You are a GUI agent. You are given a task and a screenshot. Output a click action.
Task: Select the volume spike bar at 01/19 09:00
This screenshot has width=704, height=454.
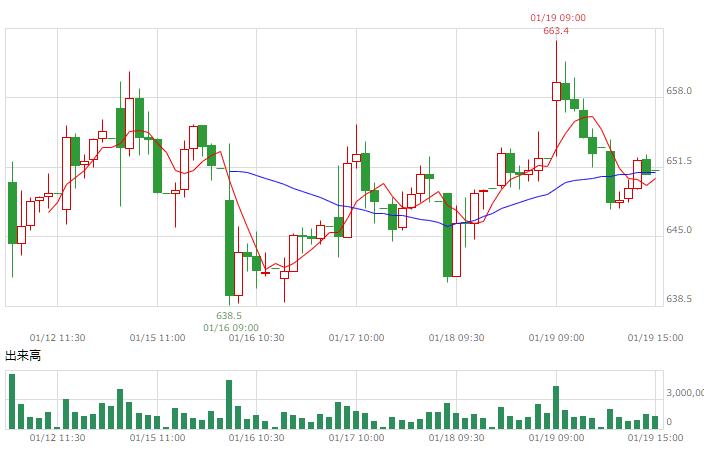coord(556,407)
